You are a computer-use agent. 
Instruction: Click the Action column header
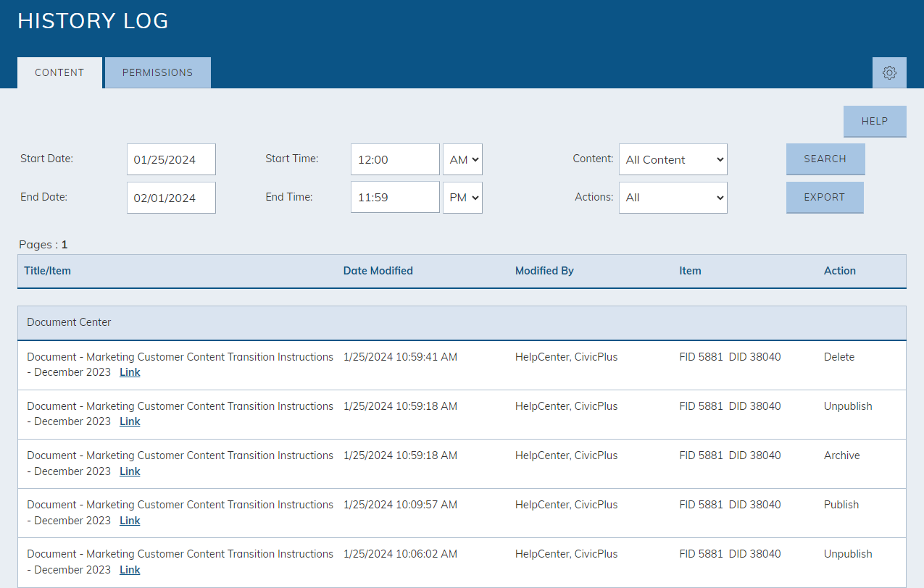(x=840, y=271)
